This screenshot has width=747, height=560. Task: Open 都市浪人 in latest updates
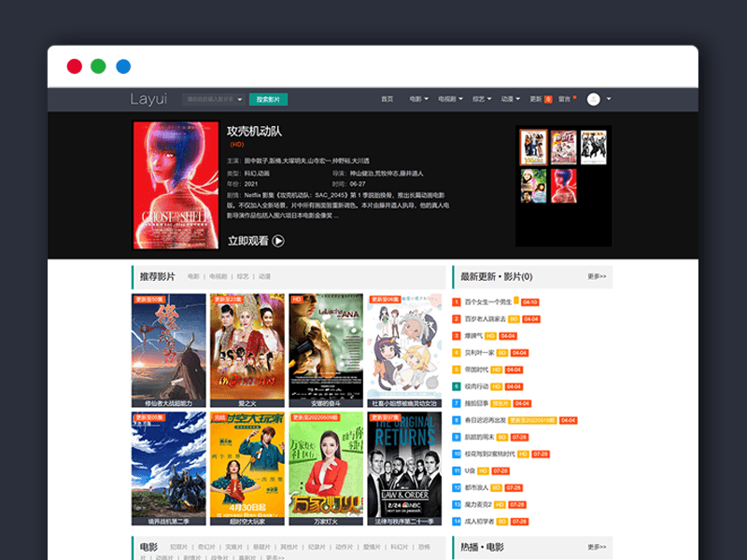[477, 488]
